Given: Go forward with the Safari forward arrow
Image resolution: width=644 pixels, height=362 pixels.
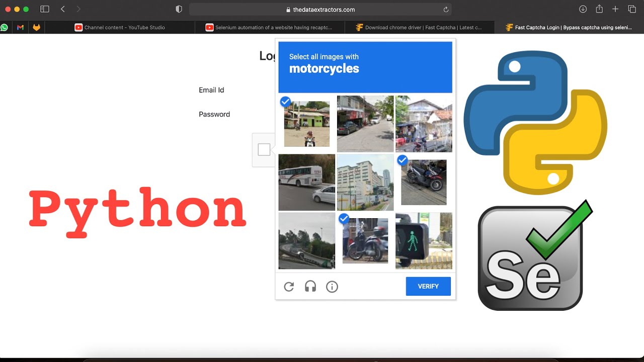Looking at the screenshot, I should 78,9.
